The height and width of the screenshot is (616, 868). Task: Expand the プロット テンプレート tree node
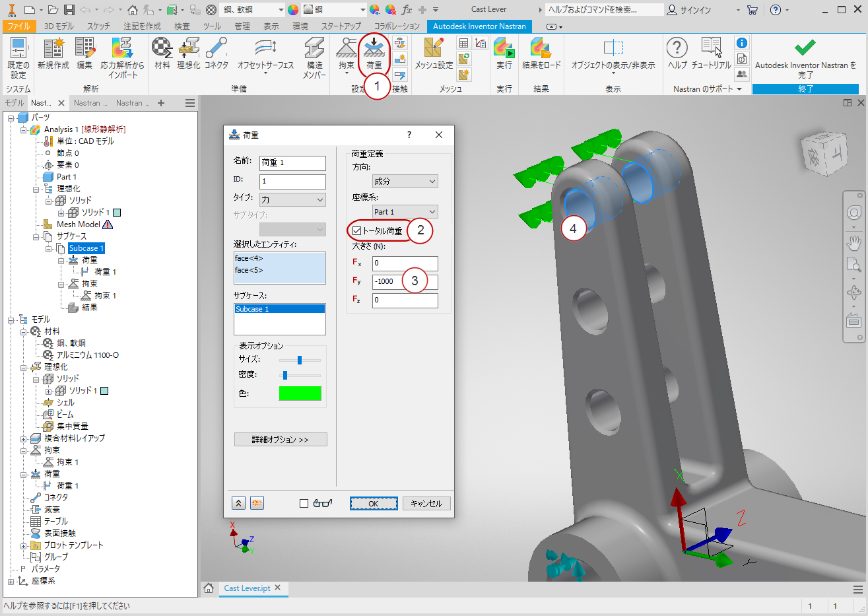coord(24,545)
